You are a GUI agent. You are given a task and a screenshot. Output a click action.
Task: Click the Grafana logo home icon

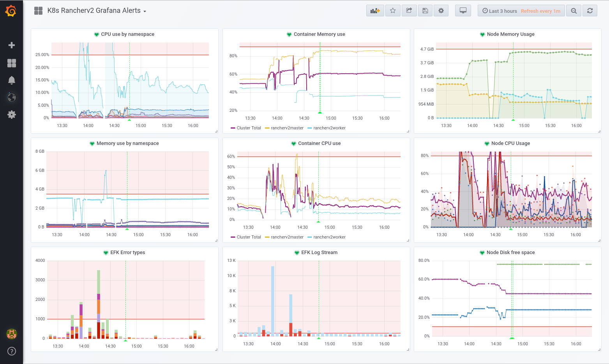(x=11, y=11)
